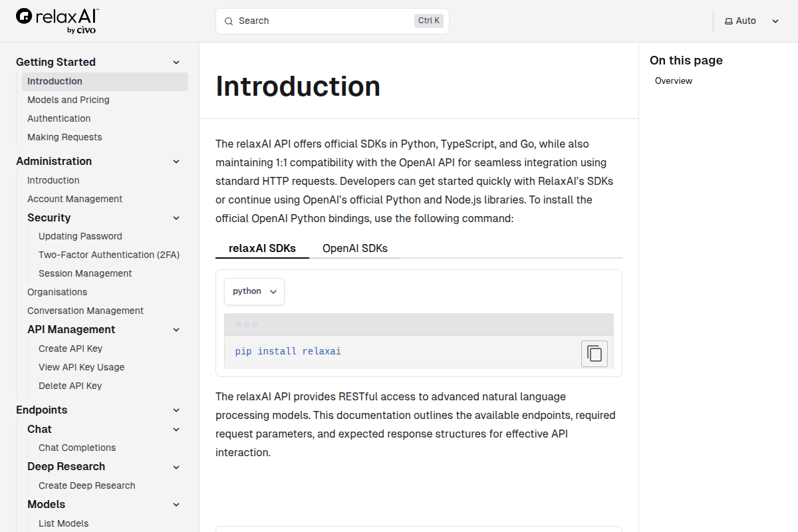Click the Getting Started heading
Screen dimensions: 798x532
tap(56, 62)
